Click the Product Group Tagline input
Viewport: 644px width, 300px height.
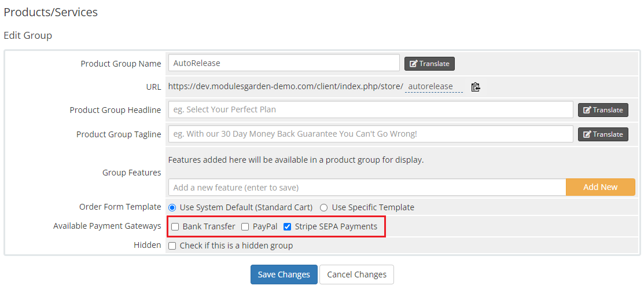[x=370, y=134]
